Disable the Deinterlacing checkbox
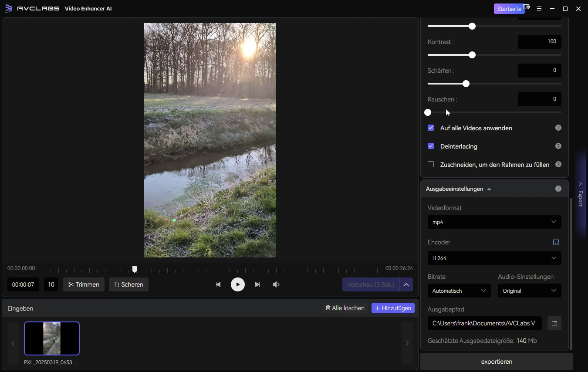The width and height of the screenshot is (588, 372). click(431, 146)
